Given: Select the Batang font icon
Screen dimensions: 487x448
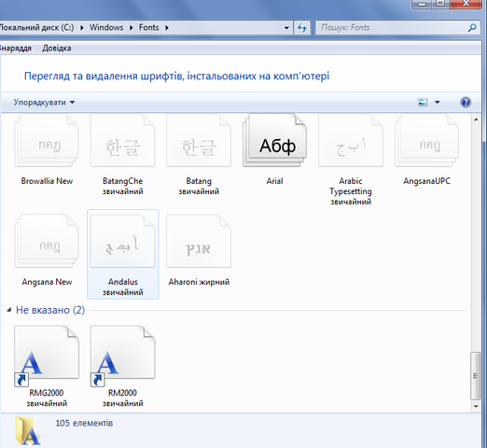Looking at the screenshot, I should pos(199,141).
